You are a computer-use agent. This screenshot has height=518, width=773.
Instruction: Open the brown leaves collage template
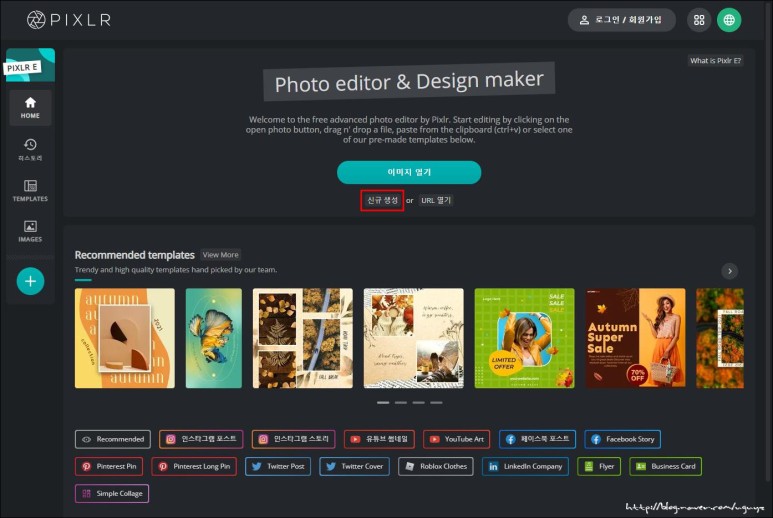(303, 338)
